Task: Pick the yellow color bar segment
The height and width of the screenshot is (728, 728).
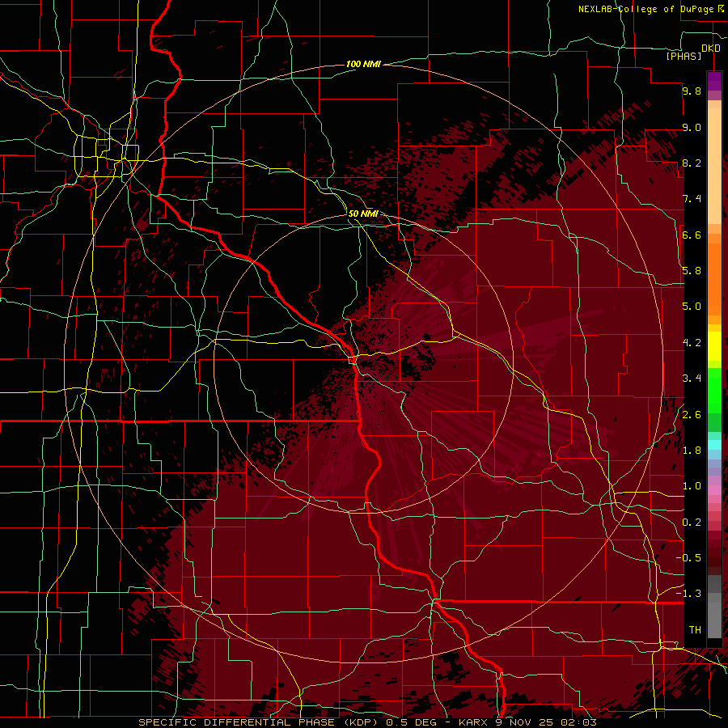Action: click(714, 346)
